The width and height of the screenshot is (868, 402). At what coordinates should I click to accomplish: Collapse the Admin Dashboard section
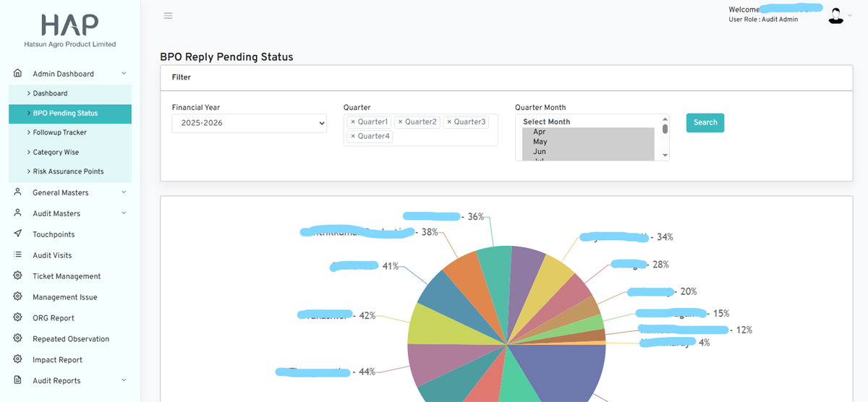pyautogui.click(x=124, y=74)
